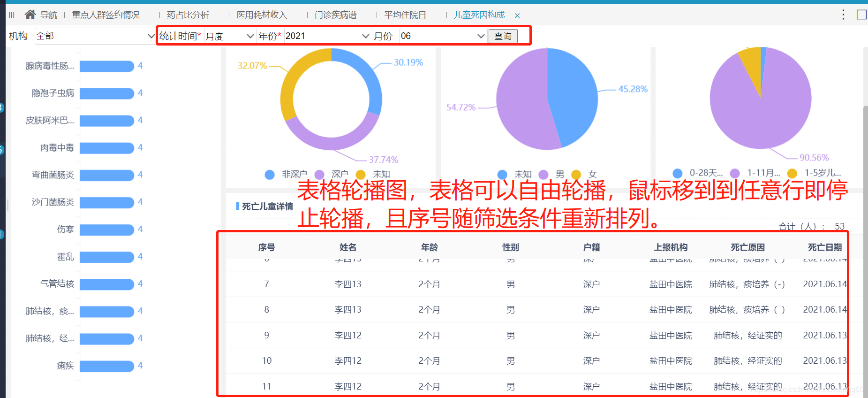Switch to the 重点人群签约情况 tab
868x398 pixels.
[x=106, y=15]
